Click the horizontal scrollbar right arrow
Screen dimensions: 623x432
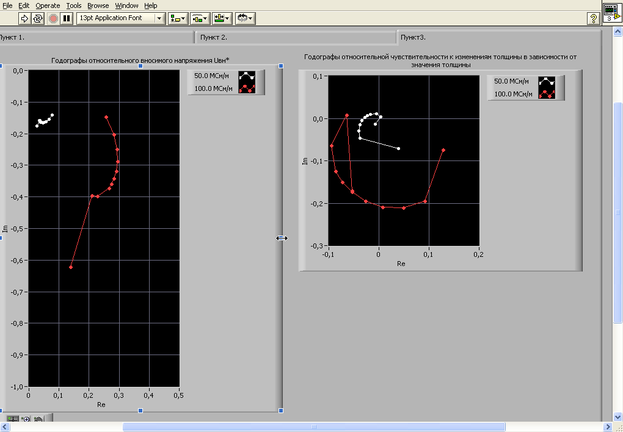(x=608, y=427)
